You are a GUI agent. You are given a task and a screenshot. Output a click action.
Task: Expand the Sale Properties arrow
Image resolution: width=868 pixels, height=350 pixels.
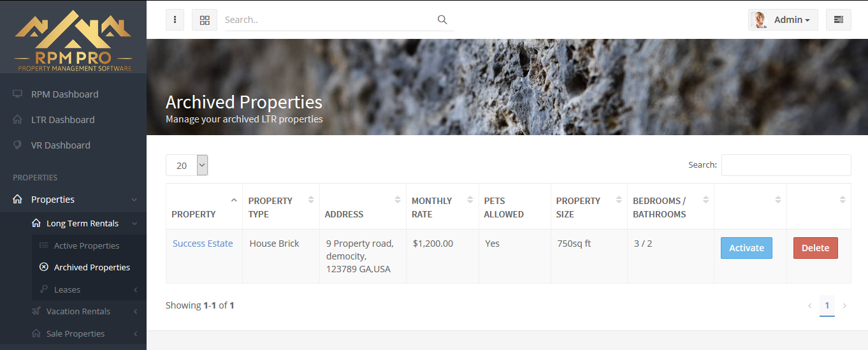pos(135,333)
